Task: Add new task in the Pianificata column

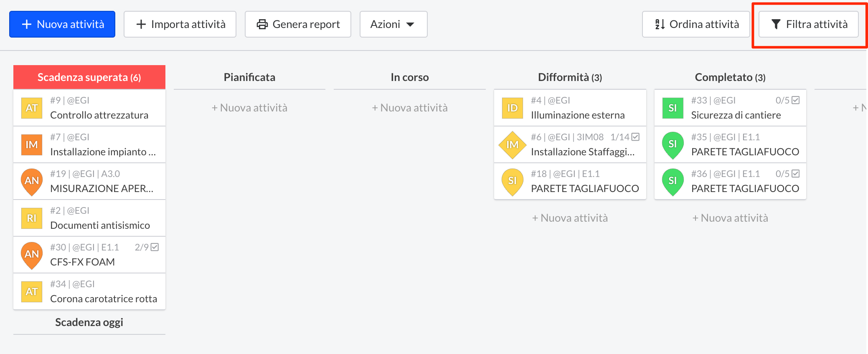Action: coord(249,108)
